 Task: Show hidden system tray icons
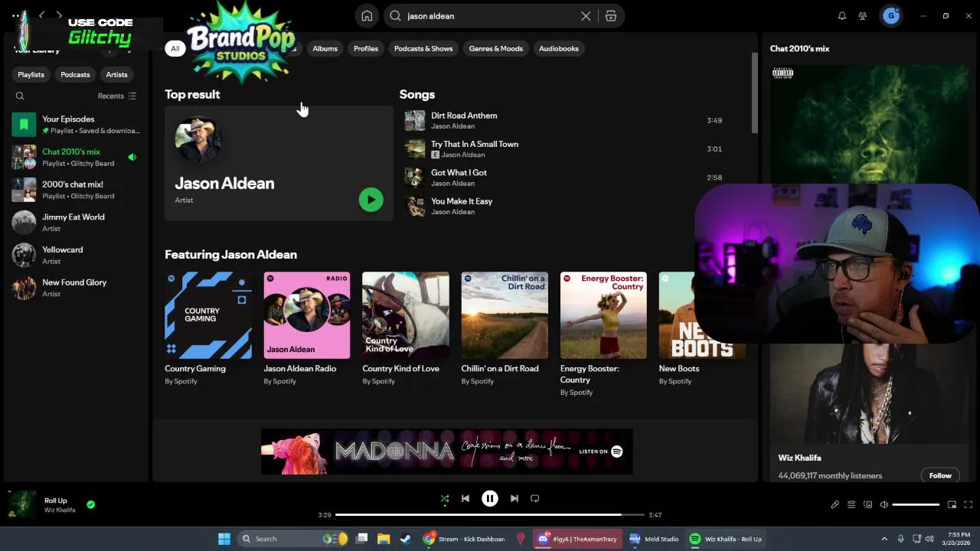884,539
